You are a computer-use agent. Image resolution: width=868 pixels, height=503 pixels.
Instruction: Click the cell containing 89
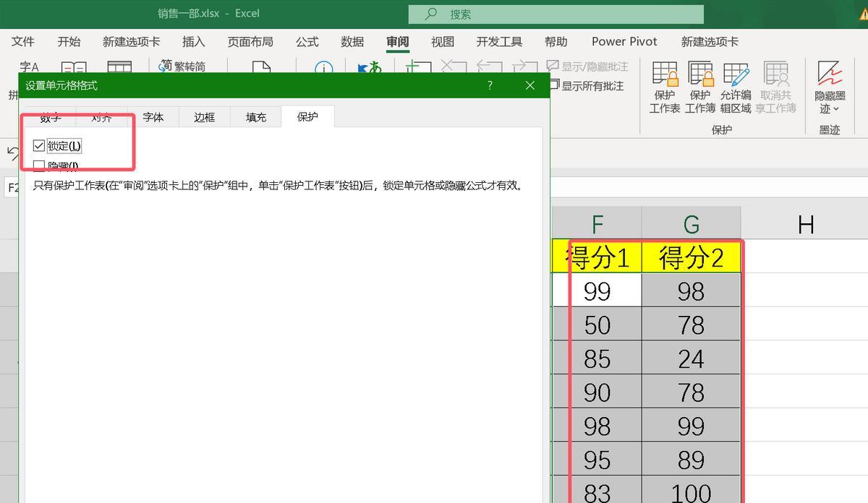(x=691, y=459)
